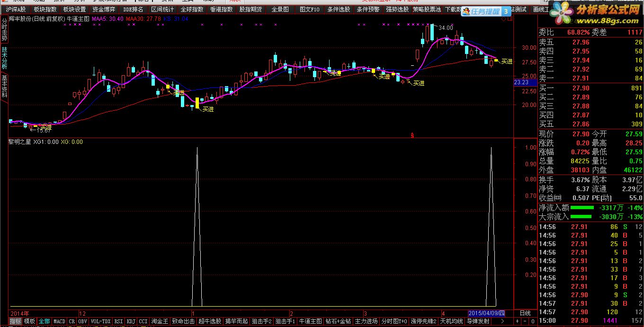Select the 揭竿而起 indicator tab
The width and height of the screenshot is (644, 327).
[x=236, y=321]
